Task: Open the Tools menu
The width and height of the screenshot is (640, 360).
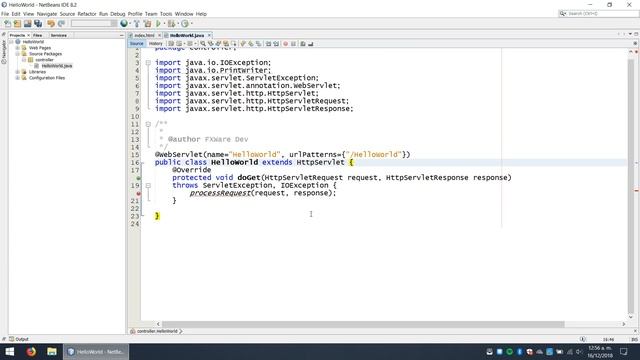Action: tap(166, 14)
